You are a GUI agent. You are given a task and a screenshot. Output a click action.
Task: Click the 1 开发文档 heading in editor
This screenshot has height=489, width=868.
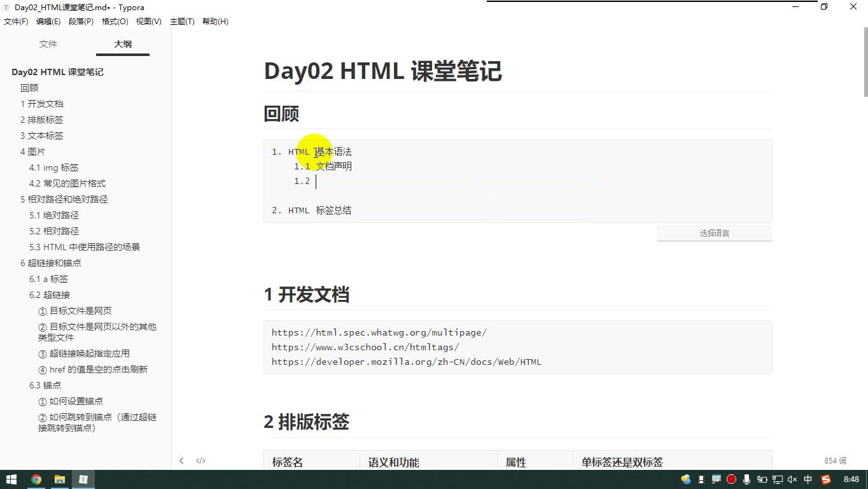coord(306,295)
